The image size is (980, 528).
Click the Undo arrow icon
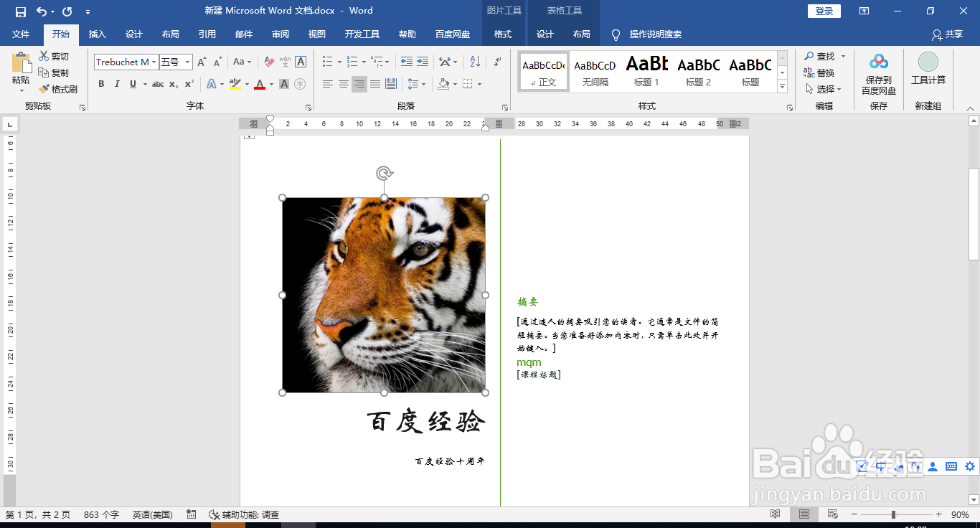click(42, 11)
